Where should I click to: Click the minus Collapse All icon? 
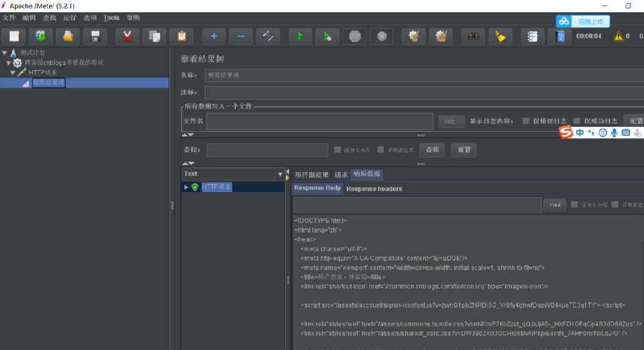click(x=241, y=36)
